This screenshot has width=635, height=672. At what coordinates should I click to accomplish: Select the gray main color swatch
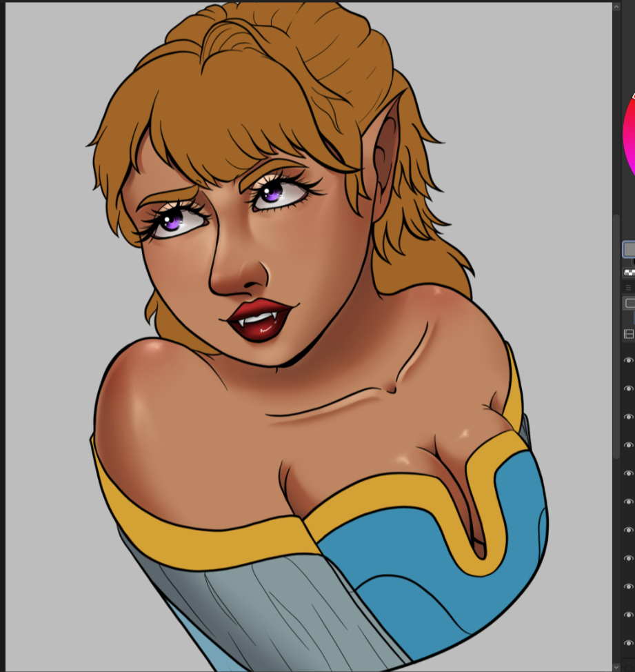(x=629, y=249)
